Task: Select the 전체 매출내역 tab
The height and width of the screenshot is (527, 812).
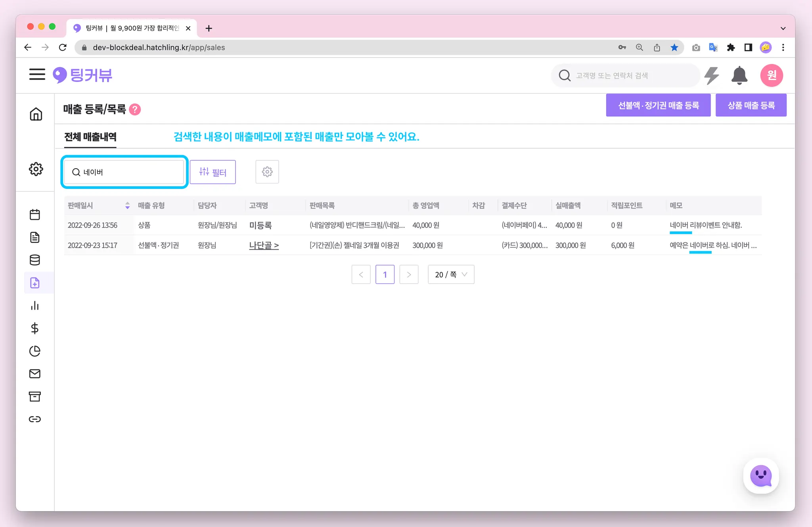Action: pos(90,137)
